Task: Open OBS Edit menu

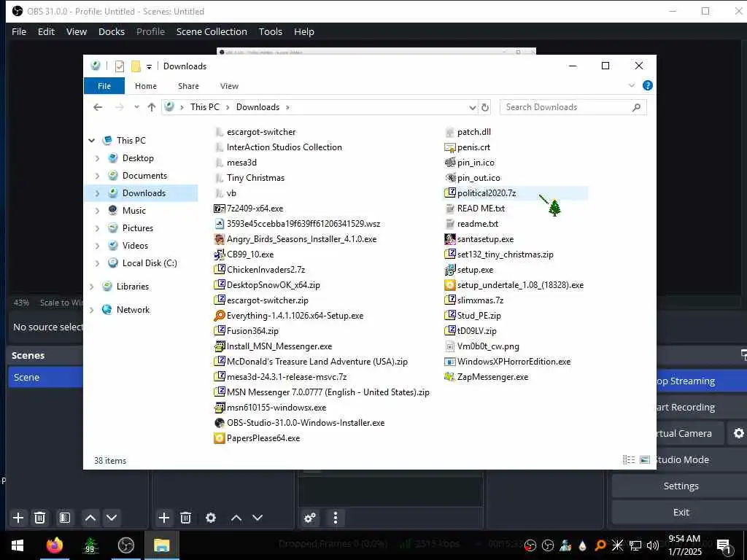Action: pyautogui.click(x=46, y=31)
